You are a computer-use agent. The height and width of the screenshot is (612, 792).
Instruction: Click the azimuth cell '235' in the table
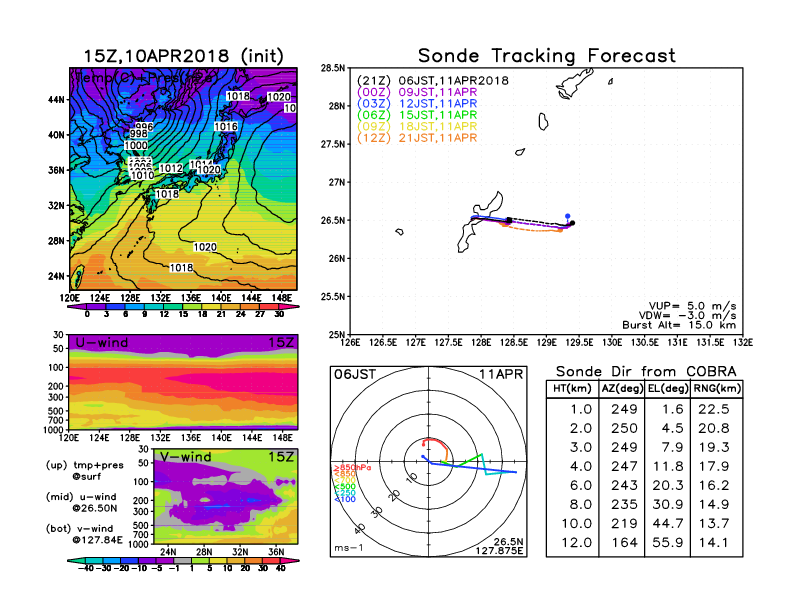click(x=624, y=504)
